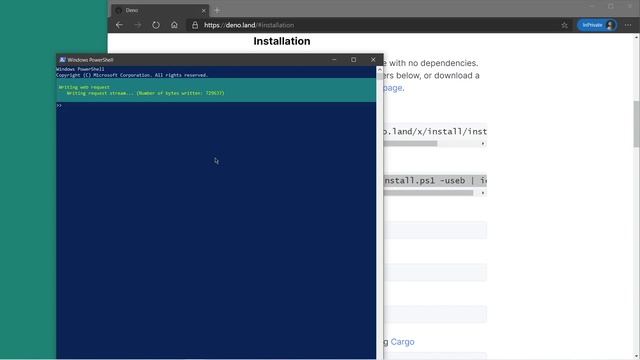Viewport: 640px width, 360px height.
Task: Click the browser forward arrow
Action: 138,25
